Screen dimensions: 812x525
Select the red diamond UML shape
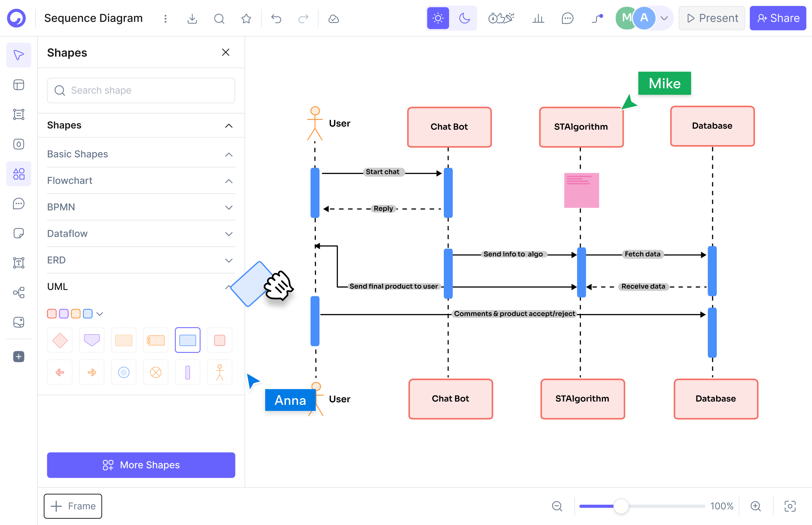click(x=60, y=340)
